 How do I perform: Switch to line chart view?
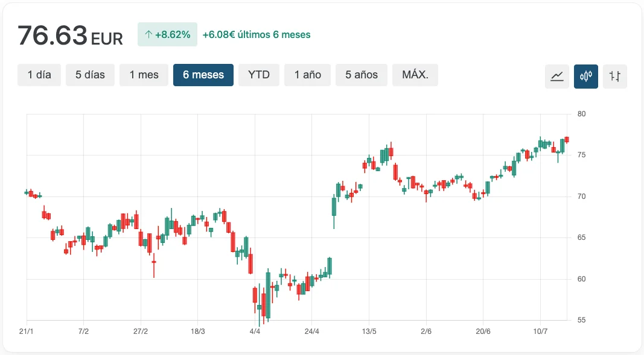(x=556, y=77)
